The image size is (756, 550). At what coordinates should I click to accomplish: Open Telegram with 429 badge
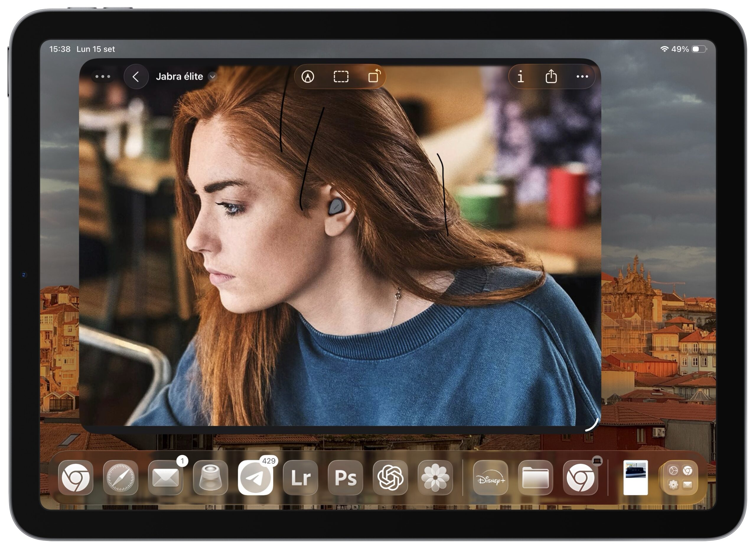[255, 478]
